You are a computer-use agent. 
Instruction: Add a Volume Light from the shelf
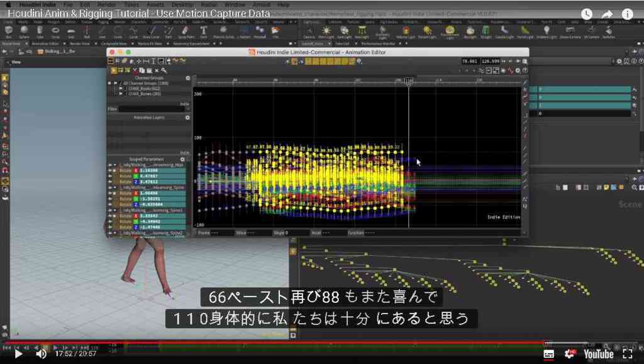click(x=406, y=31)
